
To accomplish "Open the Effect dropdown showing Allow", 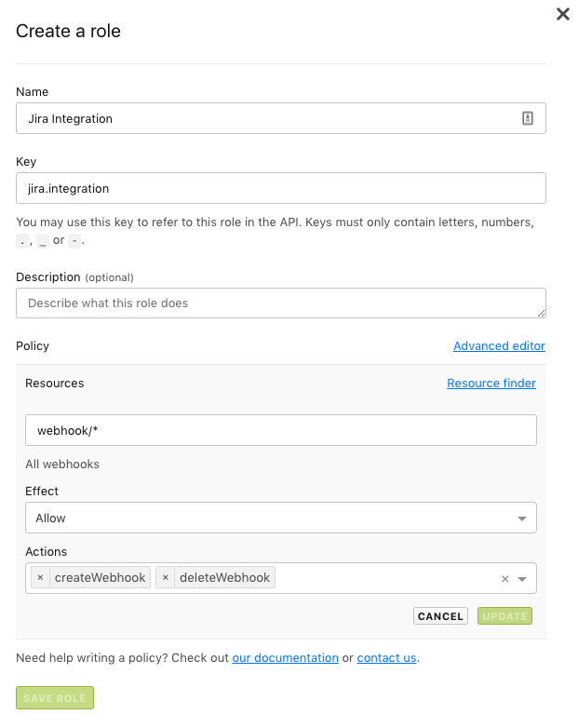I will (280, 518).
